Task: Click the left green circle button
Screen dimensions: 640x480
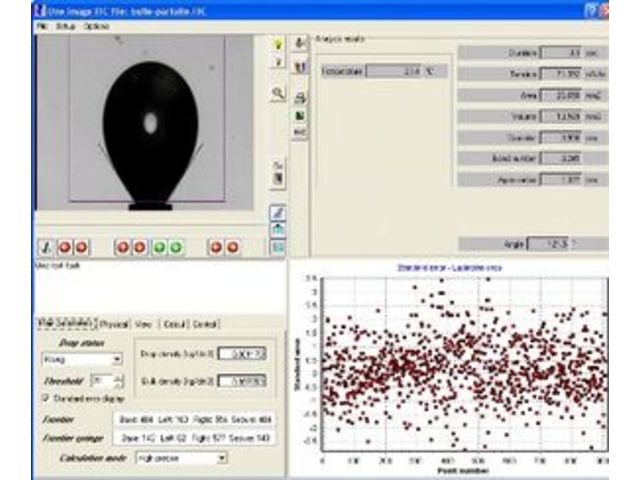Action: [160, 247]
